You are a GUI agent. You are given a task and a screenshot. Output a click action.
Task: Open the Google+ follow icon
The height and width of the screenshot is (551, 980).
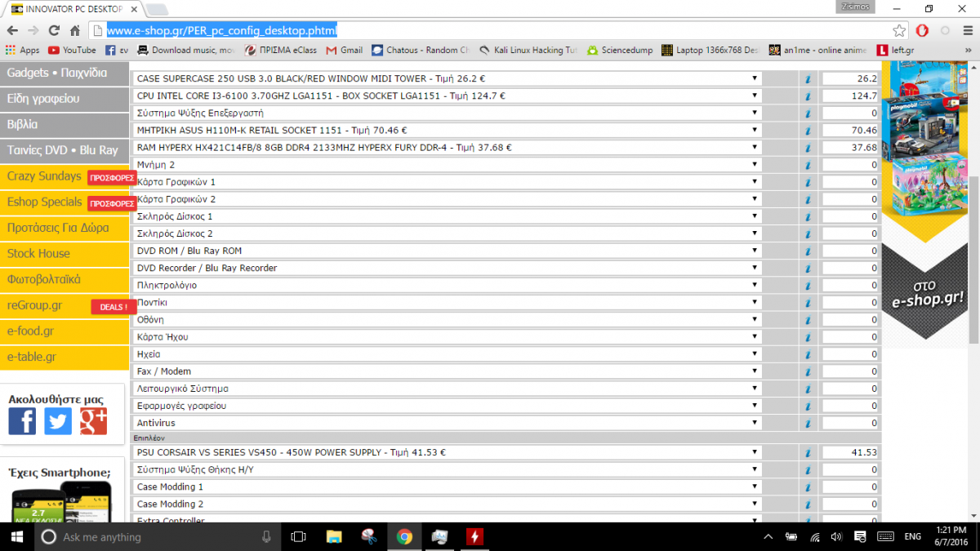point(94,421)
